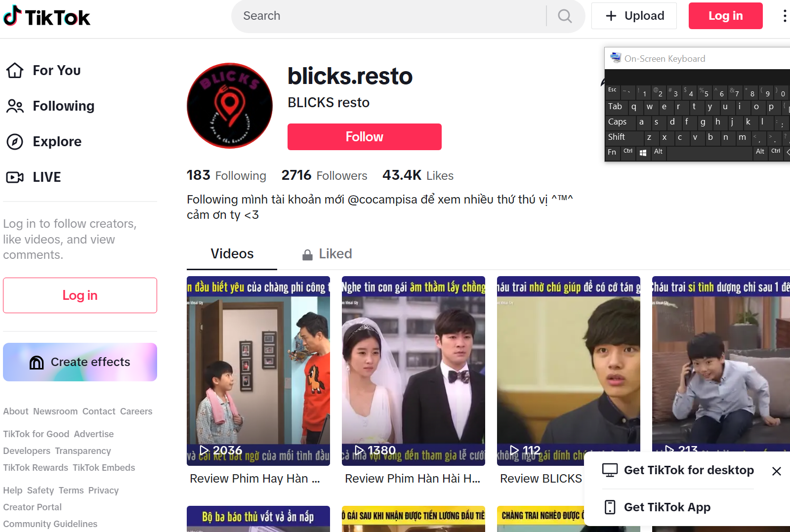
Task: Switch to the locked Liked tab
Action: (x=327, y=254)
